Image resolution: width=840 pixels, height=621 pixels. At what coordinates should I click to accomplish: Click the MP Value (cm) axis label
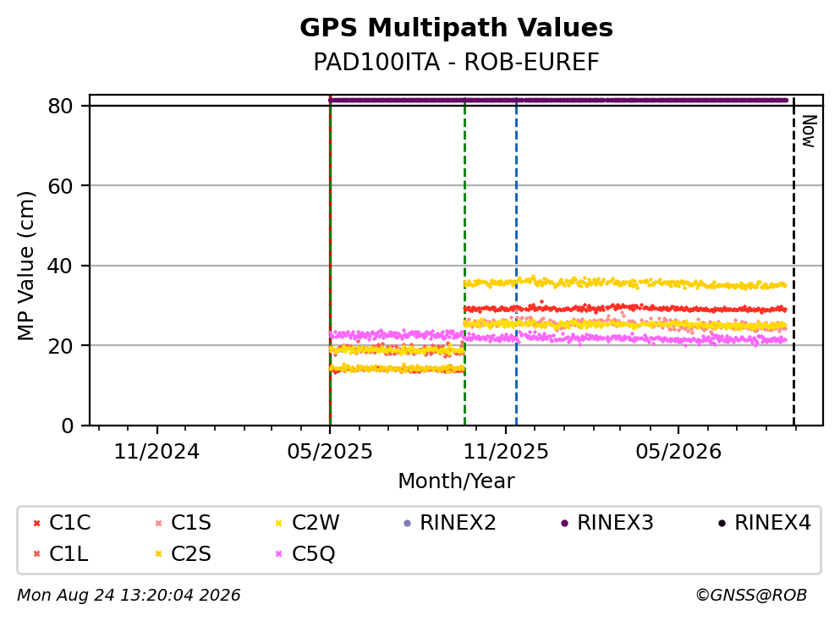25,266
